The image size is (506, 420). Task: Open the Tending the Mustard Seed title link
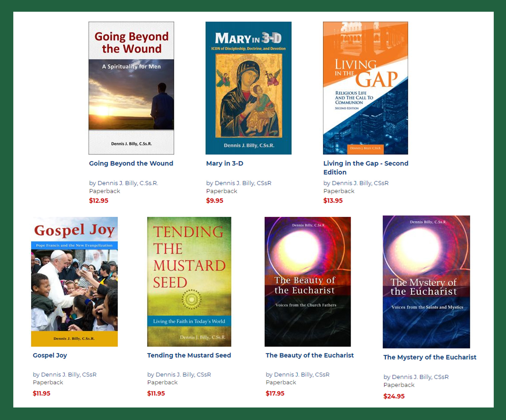(x=189, y=355)
